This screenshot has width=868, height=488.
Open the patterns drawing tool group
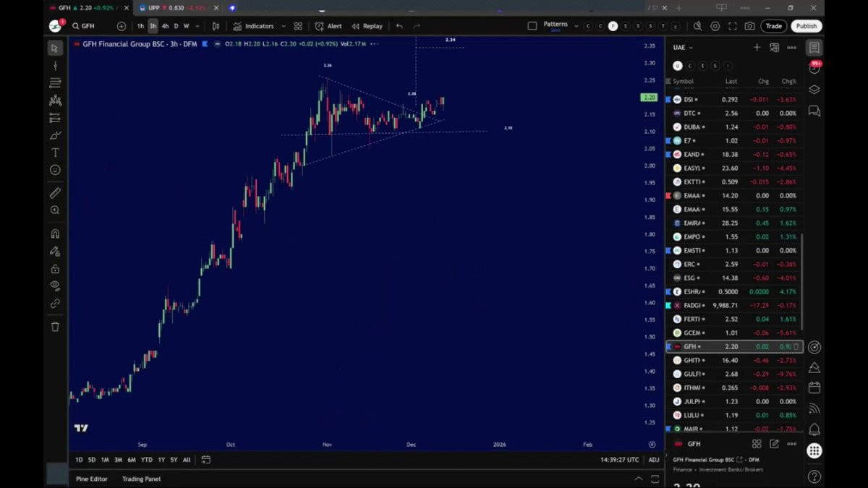[x=55, y=100]
